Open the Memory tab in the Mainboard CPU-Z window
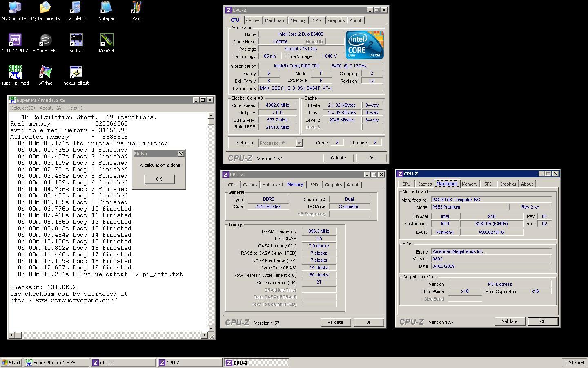588x368 pixels. [470, 184]
